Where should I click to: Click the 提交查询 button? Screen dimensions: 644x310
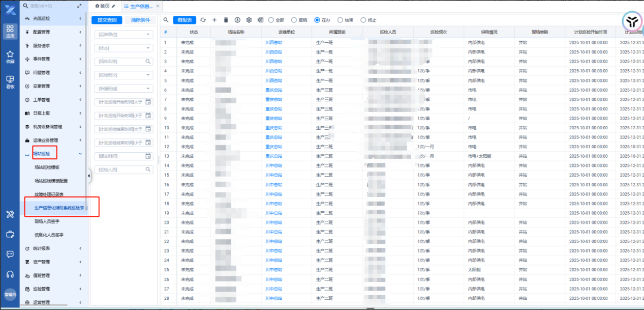click(107, 20)
